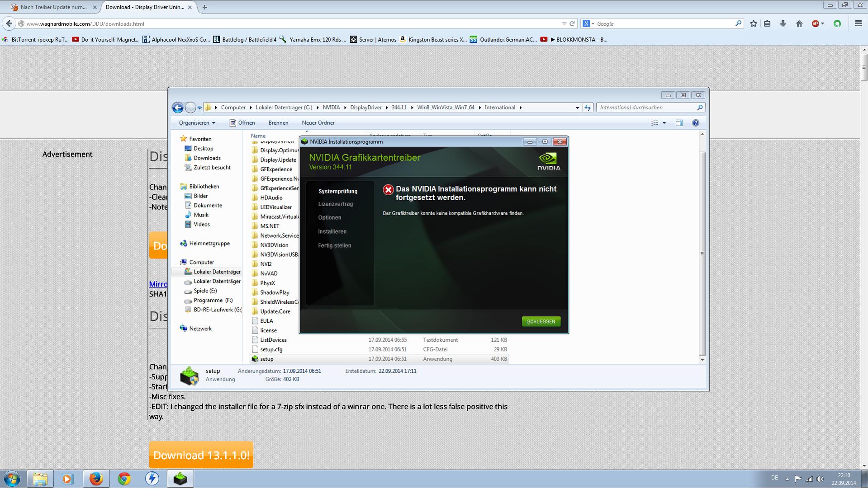
Task: Select Desktop under Favoriten
Action: 203,149
